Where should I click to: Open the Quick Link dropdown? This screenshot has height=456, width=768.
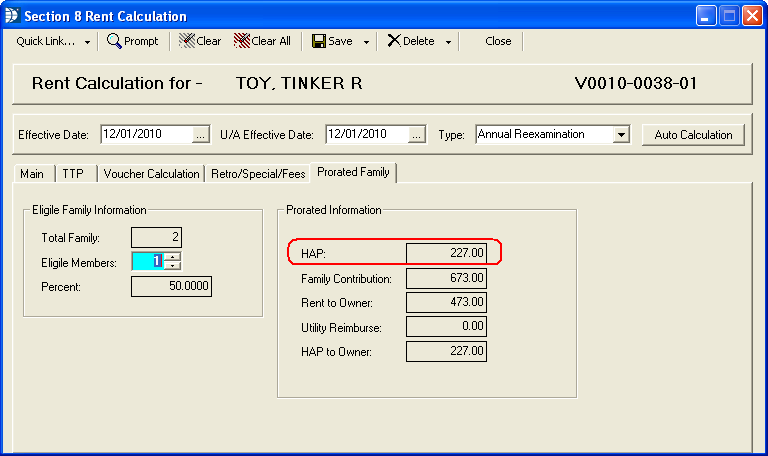tap(87, 42)
